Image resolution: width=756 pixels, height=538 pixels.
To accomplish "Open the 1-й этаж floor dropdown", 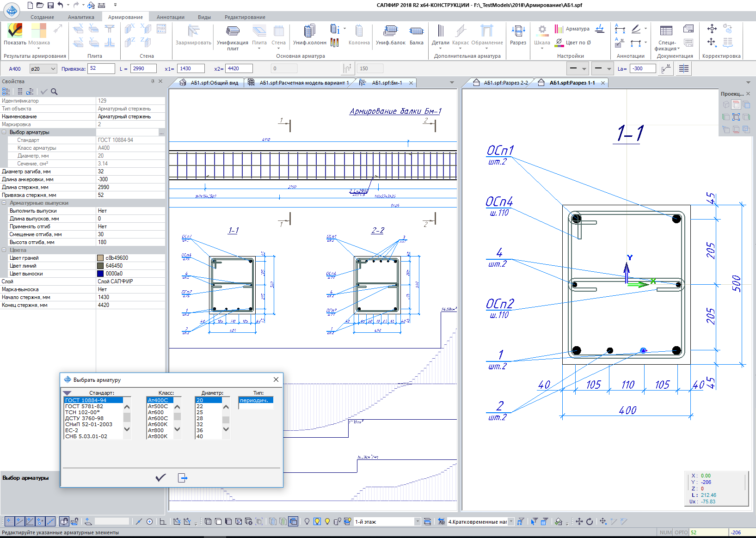I will [418, 522].
